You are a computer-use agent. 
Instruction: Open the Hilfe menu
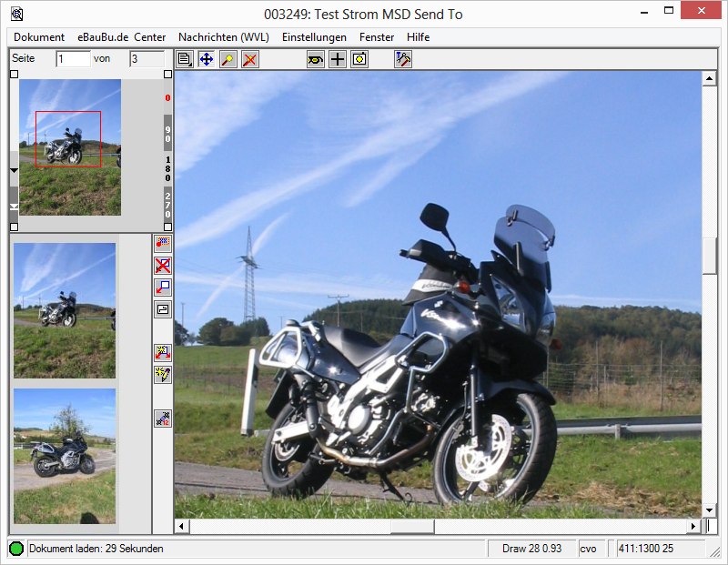click(x=419, y=37)
